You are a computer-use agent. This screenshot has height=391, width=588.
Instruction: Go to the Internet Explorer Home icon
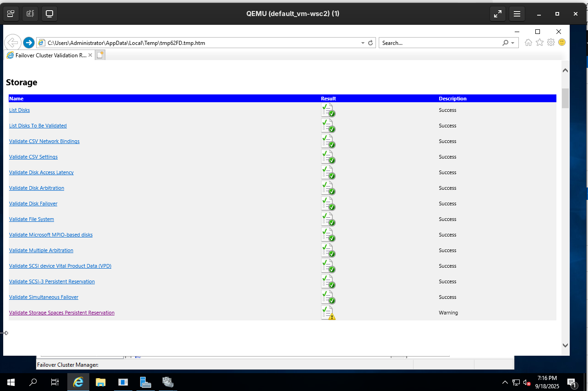[528, 43]
